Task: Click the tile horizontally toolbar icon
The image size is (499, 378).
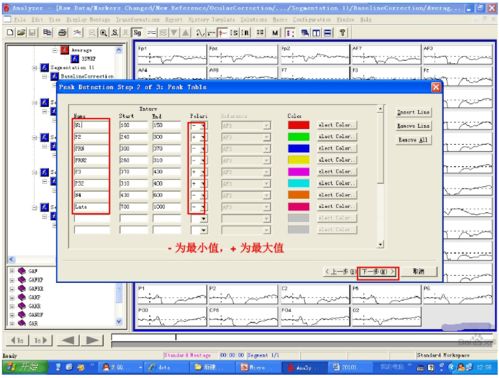Action: pos(328,33)
